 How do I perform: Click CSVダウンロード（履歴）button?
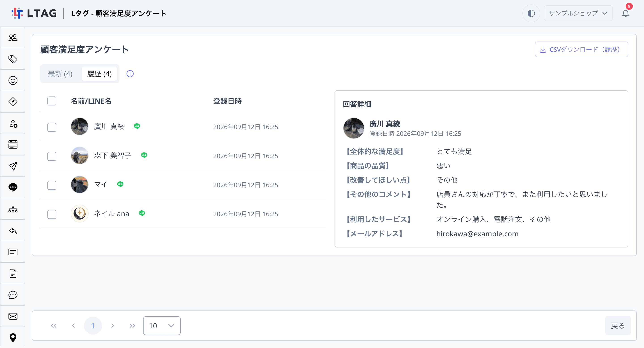tap(581, 49)
